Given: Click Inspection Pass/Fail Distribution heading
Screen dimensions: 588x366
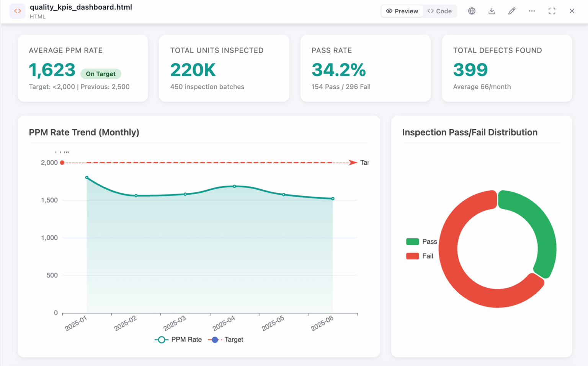Looking at the screenshot, I should 470,132.
